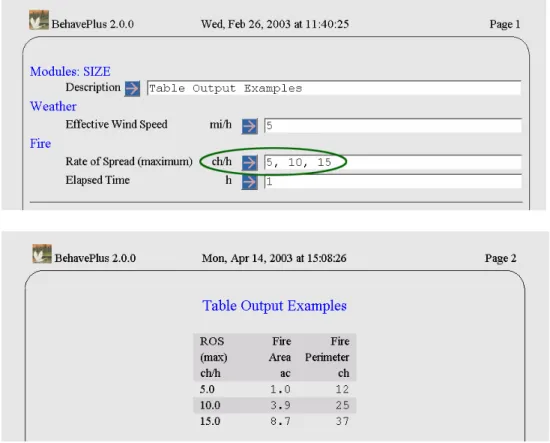Click the Modules: SIZE heading
The height and width of the screenshot is (443, 550).
tap(70, 72)
